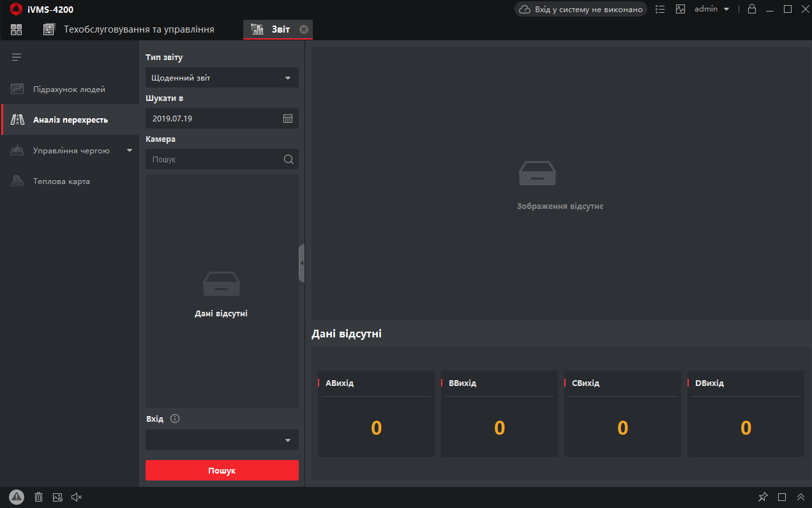
Task: Open the main menu grid icon
Action: (x=16, y=29)
